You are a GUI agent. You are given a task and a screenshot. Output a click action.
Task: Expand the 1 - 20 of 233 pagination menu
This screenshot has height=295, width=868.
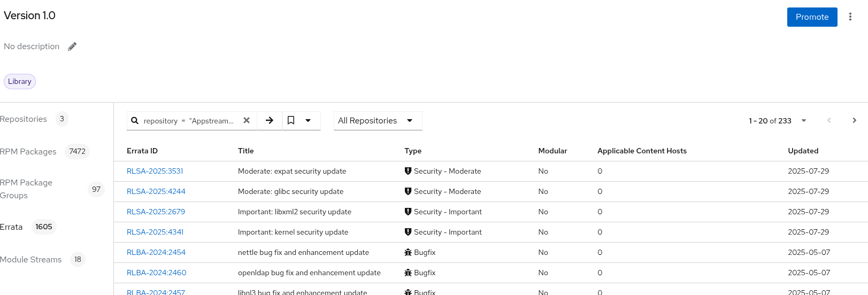click(803, 121)
